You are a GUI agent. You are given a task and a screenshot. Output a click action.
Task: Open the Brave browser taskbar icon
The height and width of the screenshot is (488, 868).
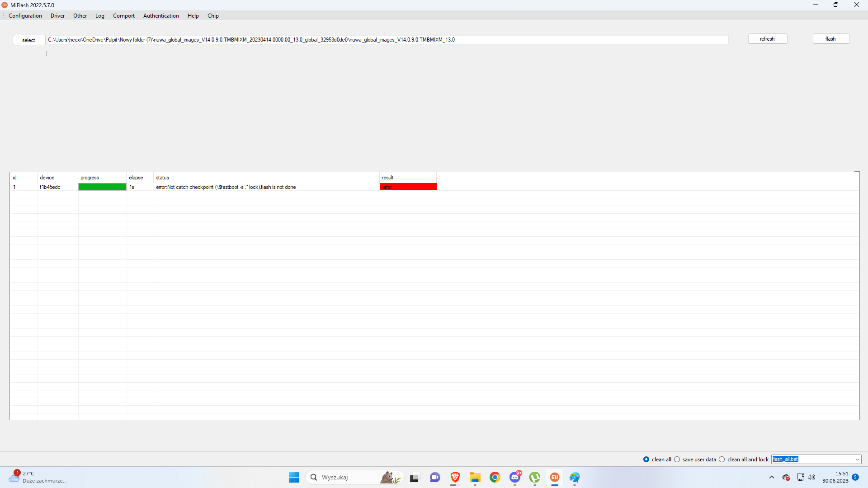click(455, 477)
